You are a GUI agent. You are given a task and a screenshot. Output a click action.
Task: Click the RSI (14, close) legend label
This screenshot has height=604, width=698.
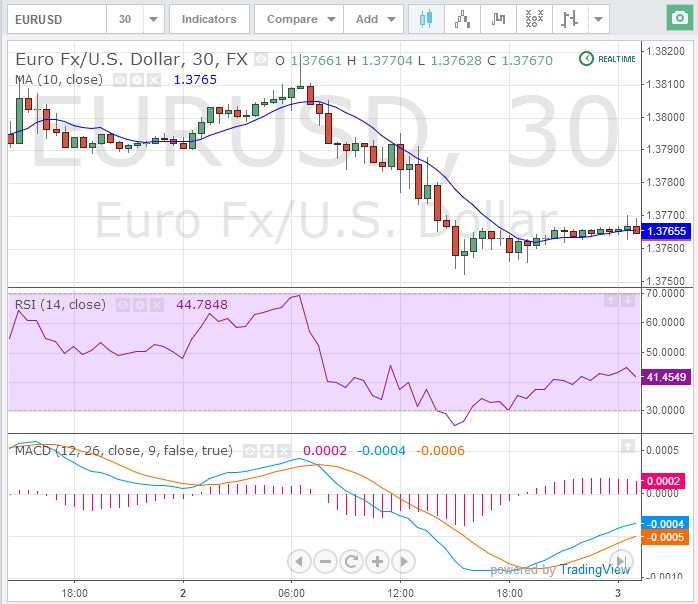pos(60,305)
